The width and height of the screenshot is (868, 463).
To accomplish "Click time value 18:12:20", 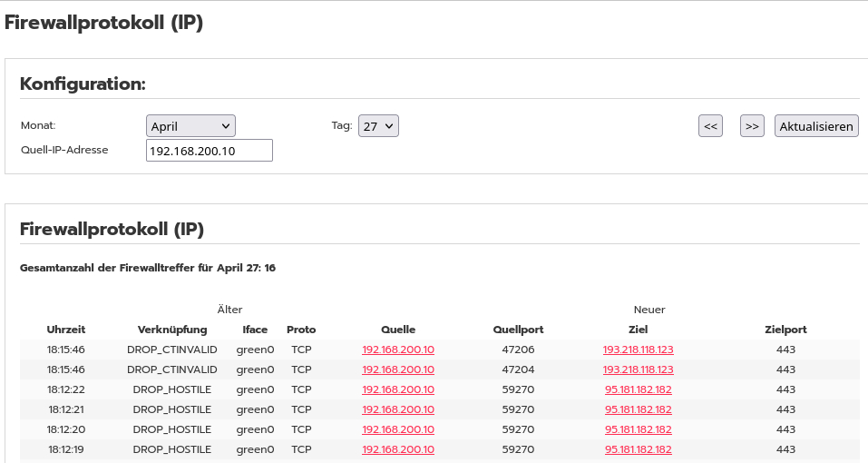I will [66, 429].
